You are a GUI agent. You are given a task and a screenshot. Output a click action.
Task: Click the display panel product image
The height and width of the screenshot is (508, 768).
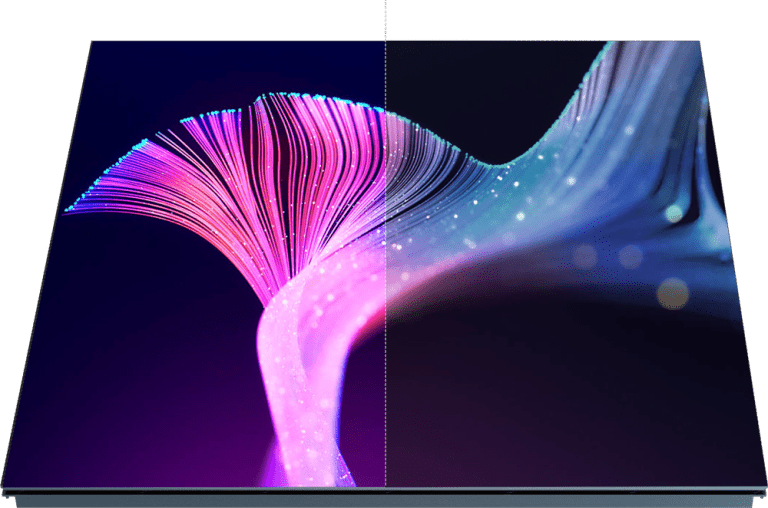[x=384, y=274]
